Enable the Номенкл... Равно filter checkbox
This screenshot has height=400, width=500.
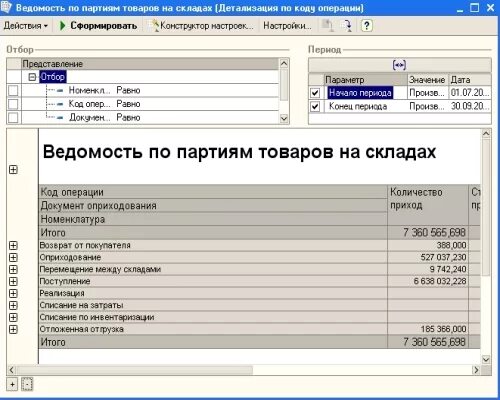coord(13,91)
